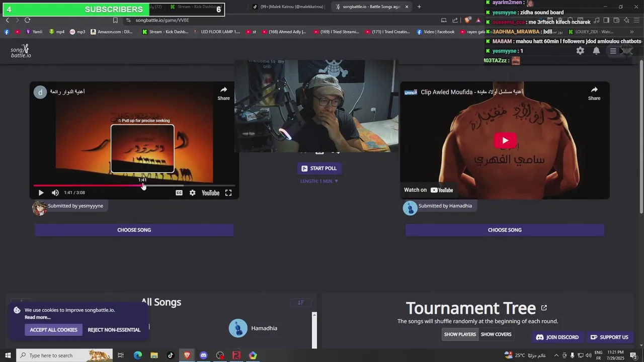Open the mp4 bookmark

[x=57, y=32]
